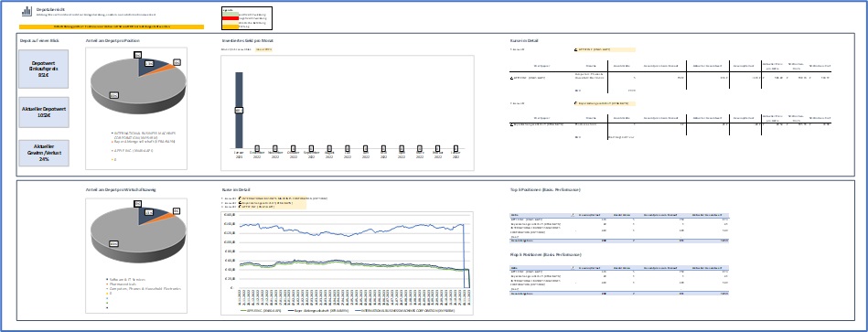
Task: Click the 'Depot auf einen Blick' heading
Action: pos(38,41)
